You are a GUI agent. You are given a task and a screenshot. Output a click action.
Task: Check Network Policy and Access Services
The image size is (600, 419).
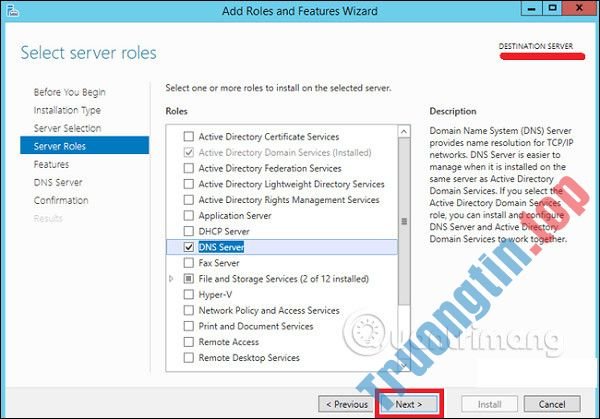189,310
